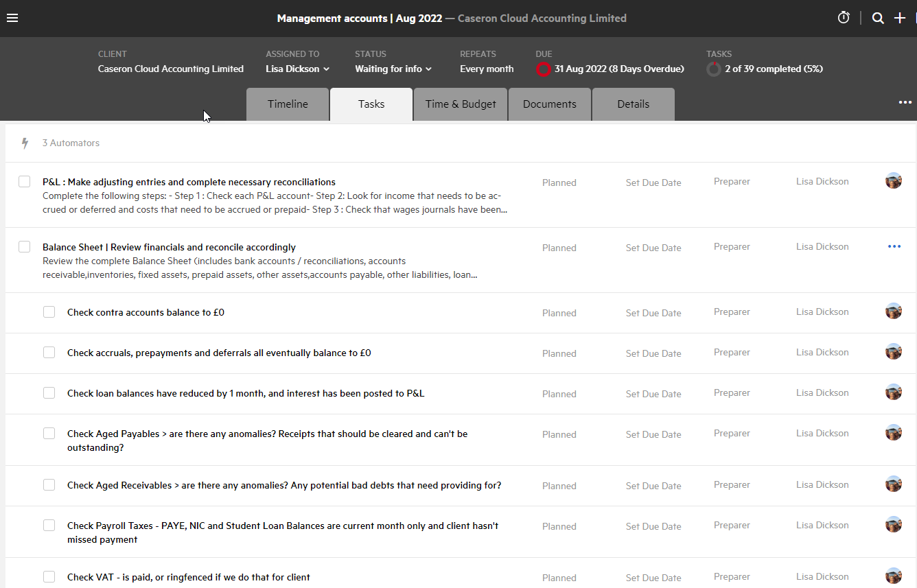Click avatar on Check VAT row
Viewport: 917px width, 588px height.
[x=894, y=576]
